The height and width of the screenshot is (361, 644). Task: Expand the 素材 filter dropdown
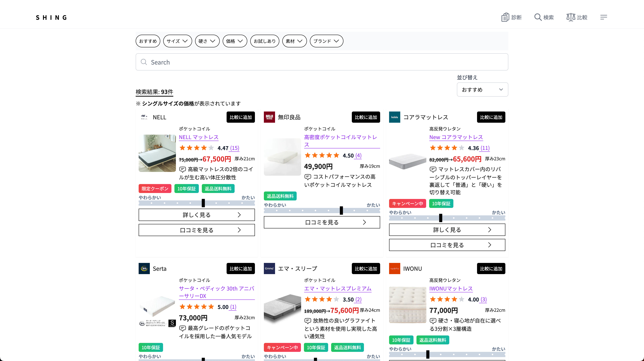tap(294, 41)
